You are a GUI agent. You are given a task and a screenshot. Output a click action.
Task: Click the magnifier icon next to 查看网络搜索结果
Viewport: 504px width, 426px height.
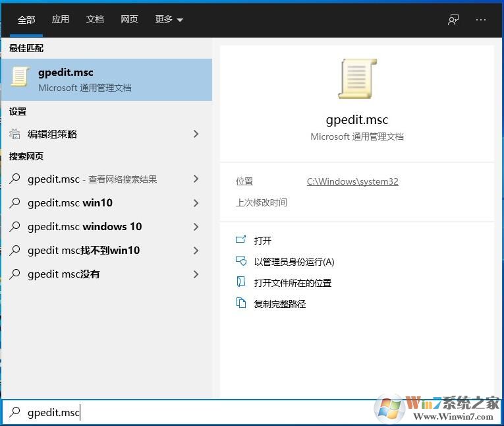click(x=14, y=179)
